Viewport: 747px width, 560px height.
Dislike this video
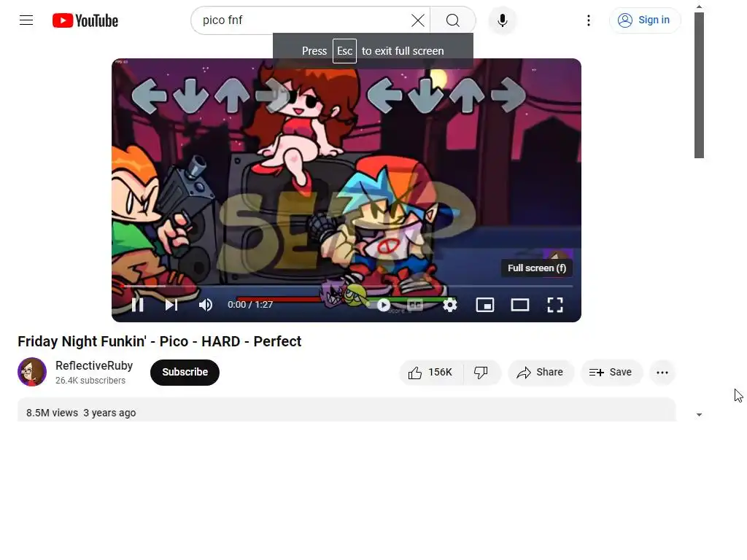tap(481, 373)
